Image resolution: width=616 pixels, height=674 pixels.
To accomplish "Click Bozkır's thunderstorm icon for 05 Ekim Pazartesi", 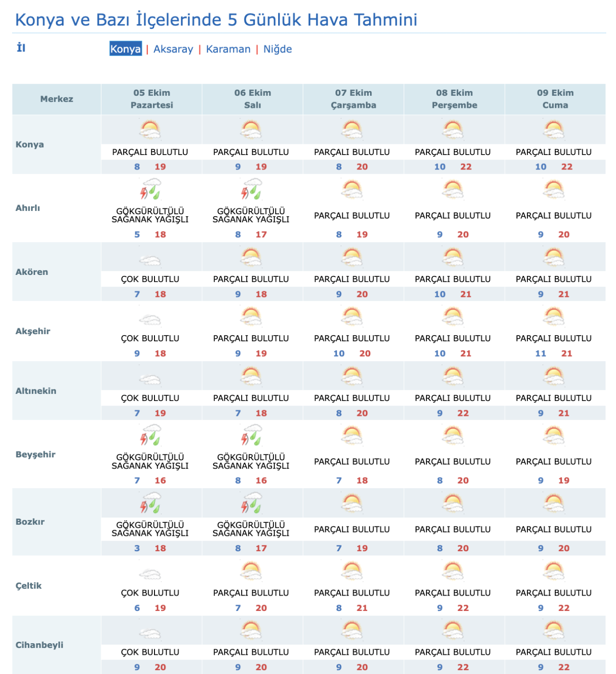I will pos(150,503).
